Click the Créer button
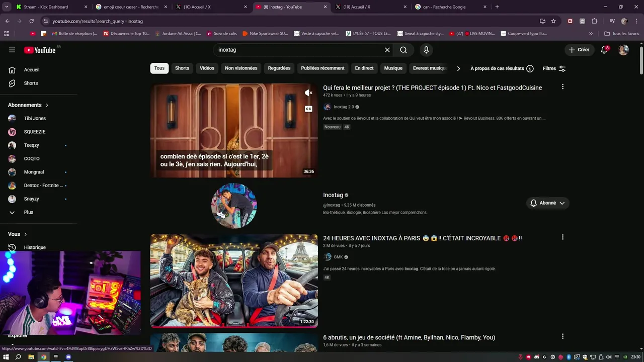Screen dimensions: 644x362 579,50
